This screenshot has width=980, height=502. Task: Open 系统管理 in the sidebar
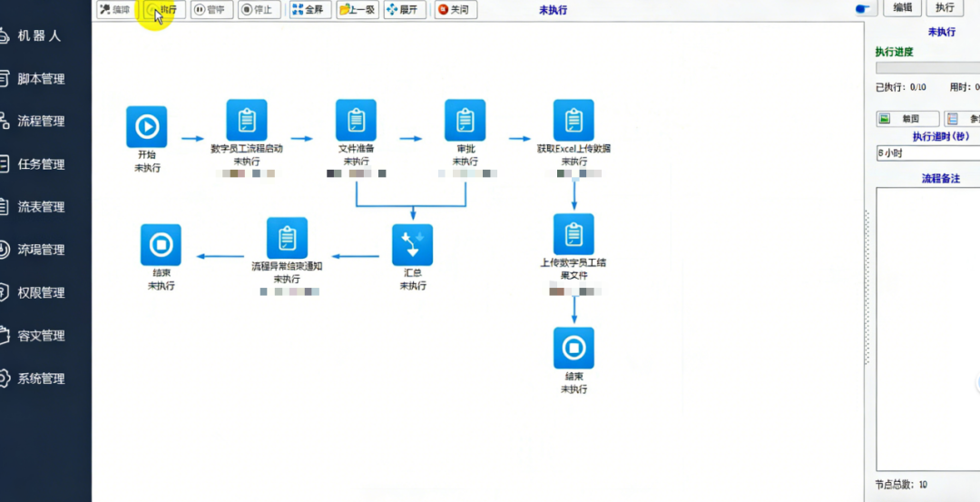[42, 379]
